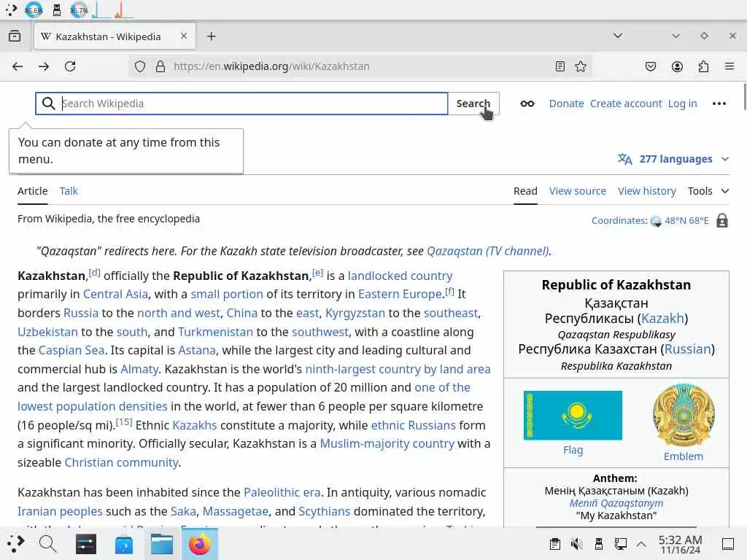747x560 pixels.
Task: Open the Wikipedia personal tools ellipsis menu
Action: point(719,104)
